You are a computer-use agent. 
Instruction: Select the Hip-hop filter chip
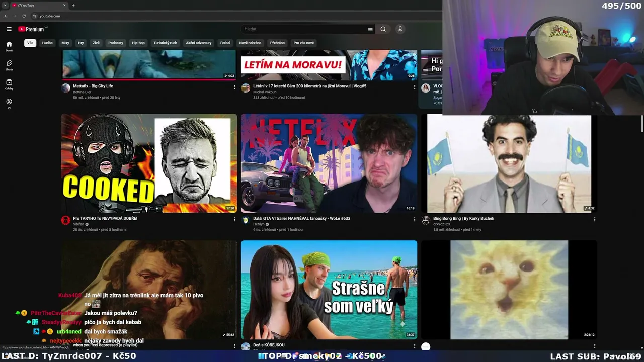tap(138, 43)
